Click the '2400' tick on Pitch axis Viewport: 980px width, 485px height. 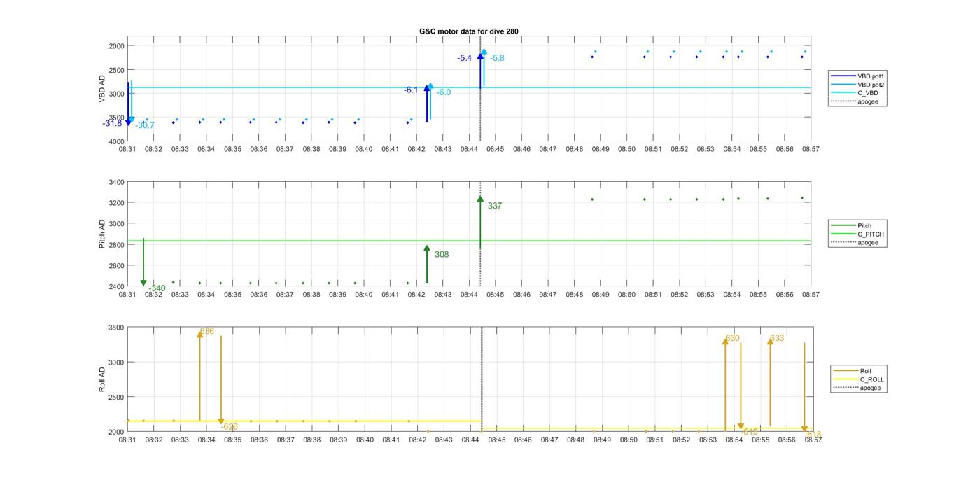click(116, 286)
